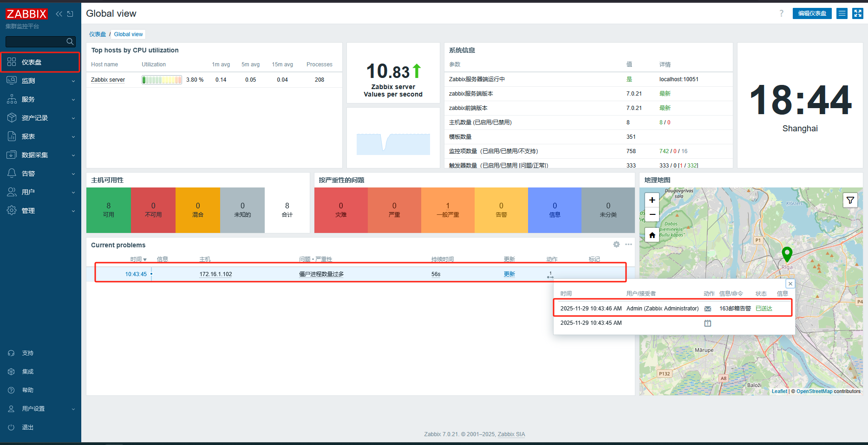The width and height of the screenshot is (868, 445).
Task: Click the chevron beside 用户设置
Action: (x=73, y=409)
